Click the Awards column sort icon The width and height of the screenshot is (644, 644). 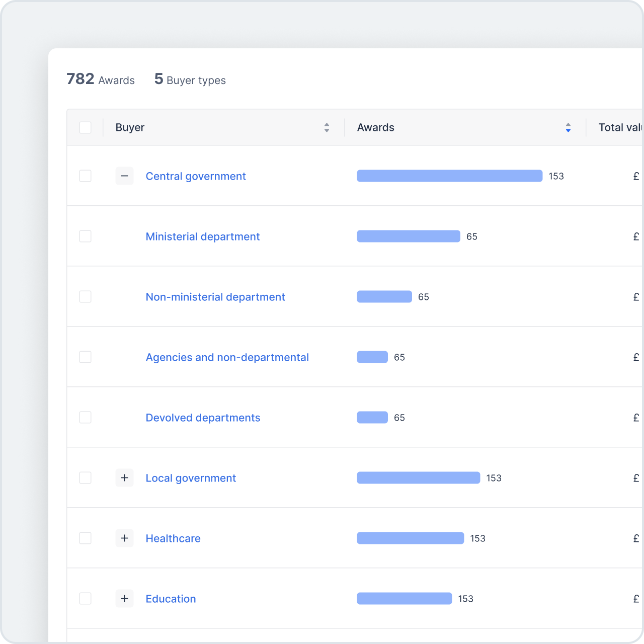tap(568, 127)
